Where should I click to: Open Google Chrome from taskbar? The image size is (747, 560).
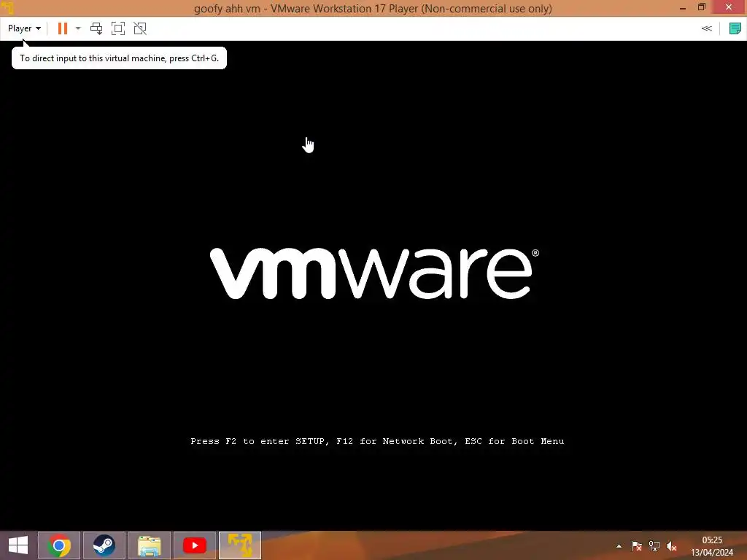[x=59, y=545]
